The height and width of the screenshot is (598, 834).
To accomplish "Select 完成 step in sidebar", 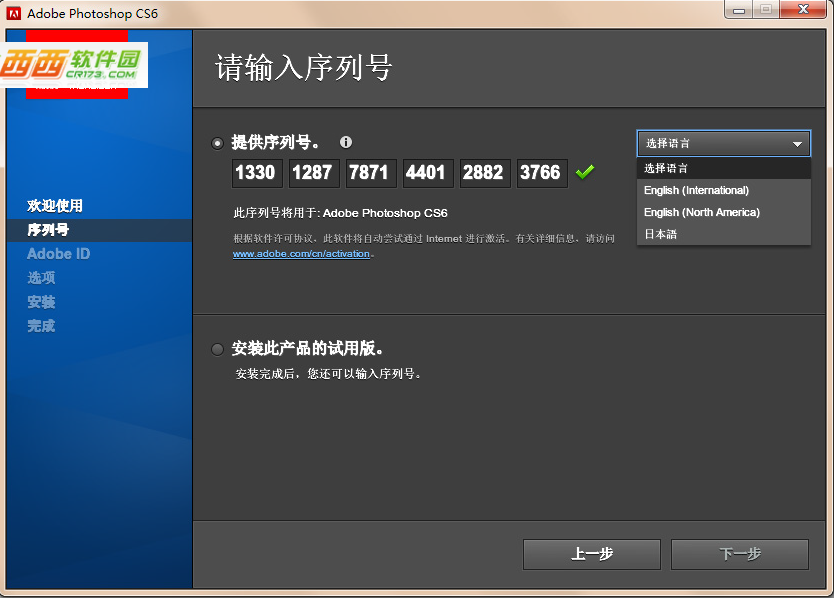I will click(x=41, y=326).
